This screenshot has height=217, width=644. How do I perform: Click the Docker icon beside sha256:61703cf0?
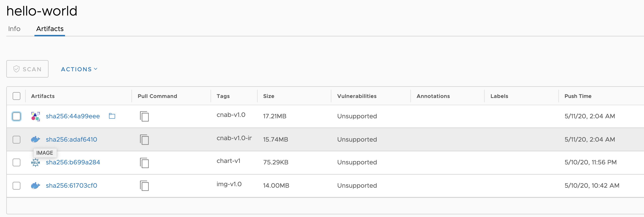coord(35,185)
